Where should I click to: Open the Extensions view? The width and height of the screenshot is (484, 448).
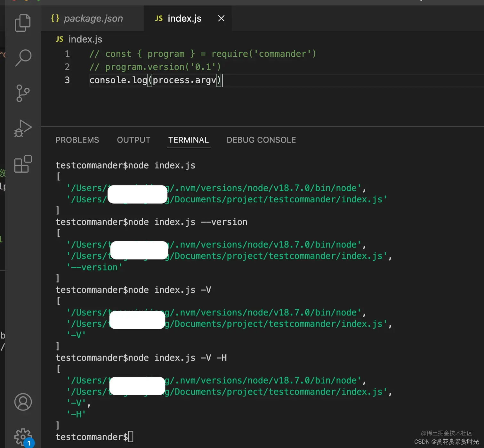point(23,164)
